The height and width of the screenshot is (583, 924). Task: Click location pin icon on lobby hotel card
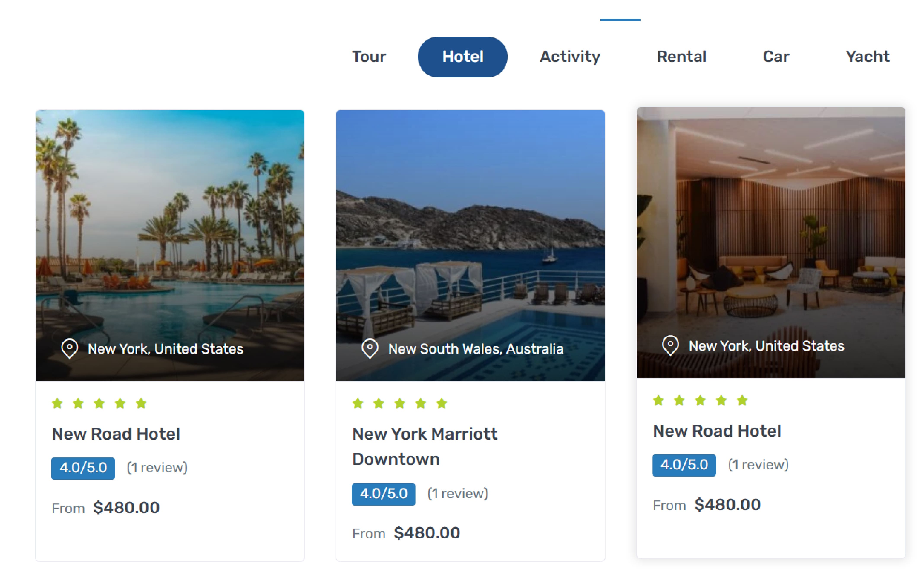pyautogui.click(x=670, y=346)
